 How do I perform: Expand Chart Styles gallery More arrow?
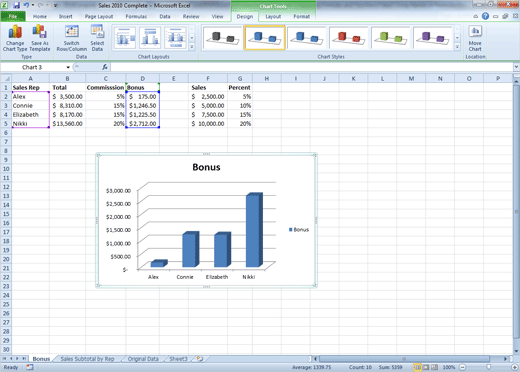point(457,47)
